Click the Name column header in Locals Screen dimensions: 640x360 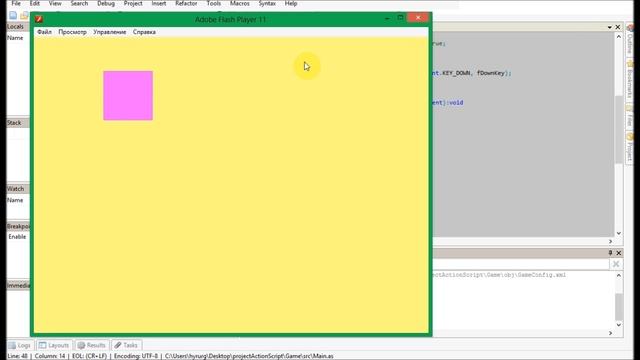coord(15,38)
